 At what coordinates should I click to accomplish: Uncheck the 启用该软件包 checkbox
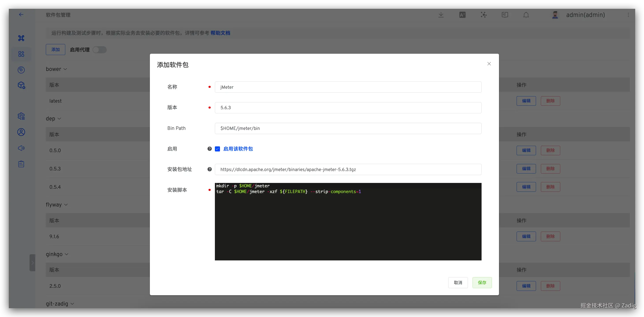click(218, 149)
